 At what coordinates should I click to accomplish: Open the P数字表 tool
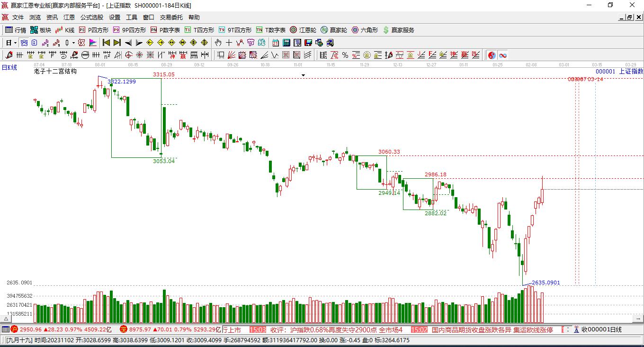(x=165, y=30)
